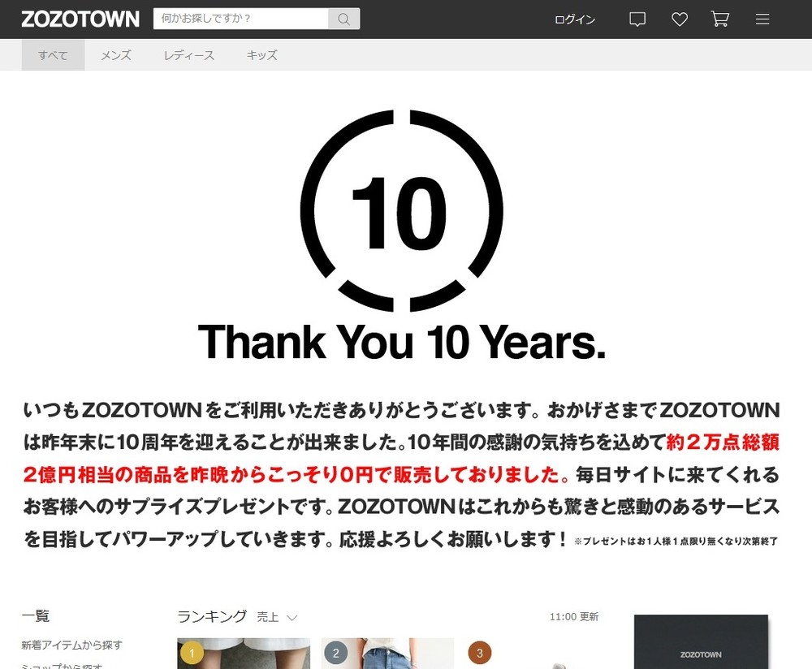This screenshot has width=812, height=669.
Task: Click the number 1 ranking badge
Action: 191,652
